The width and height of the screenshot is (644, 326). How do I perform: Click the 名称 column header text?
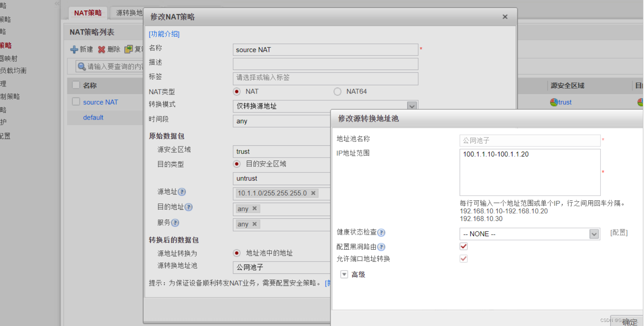pyautogui.click(x=90, y=85)
